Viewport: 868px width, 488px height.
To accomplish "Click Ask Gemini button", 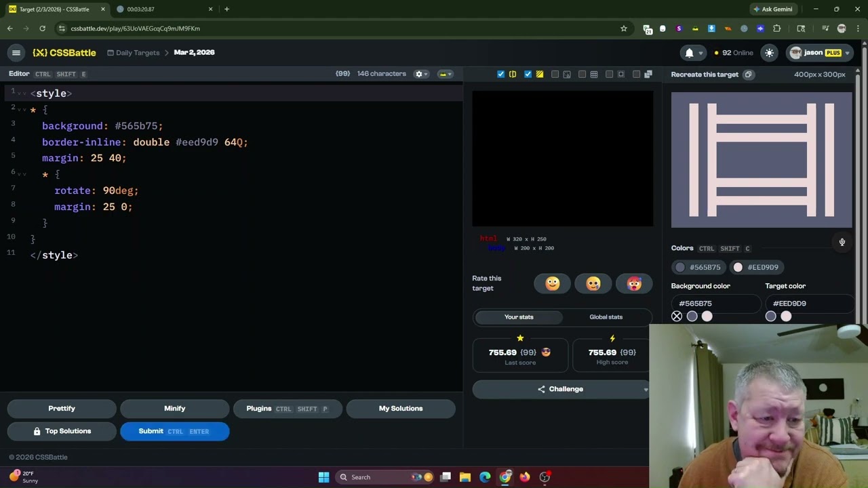I will click(x=772, y=9).
